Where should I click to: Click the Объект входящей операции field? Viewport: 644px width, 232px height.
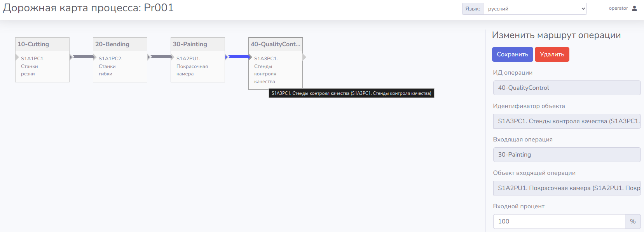coord(566,188)
